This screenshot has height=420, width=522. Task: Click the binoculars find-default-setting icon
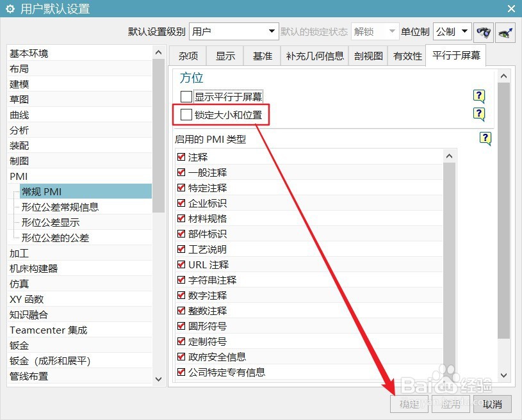(484, 31)
